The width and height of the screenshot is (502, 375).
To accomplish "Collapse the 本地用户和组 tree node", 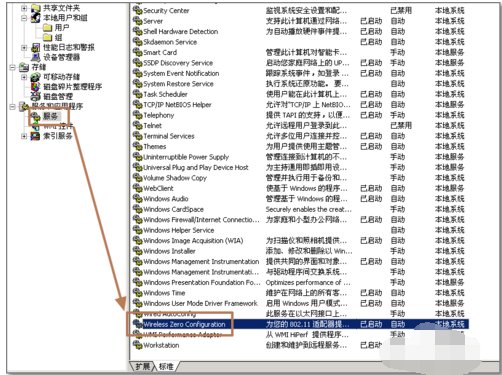I will 24,18.
